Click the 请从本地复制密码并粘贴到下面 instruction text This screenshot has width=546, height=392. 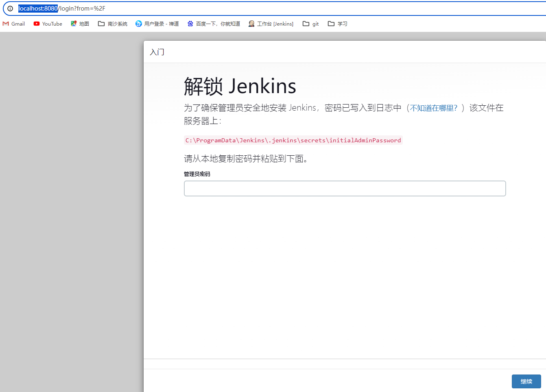(246, 159)
